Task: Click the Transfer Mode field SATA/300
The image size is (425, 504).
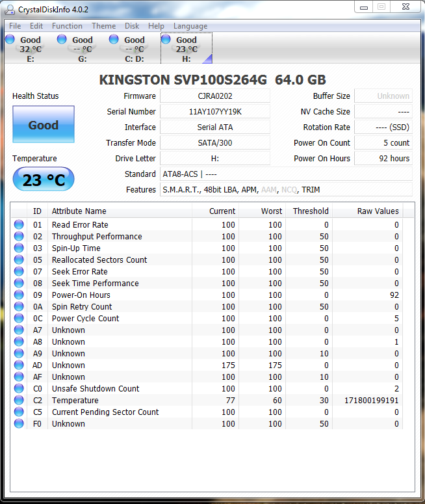Action: pos(215,142)
